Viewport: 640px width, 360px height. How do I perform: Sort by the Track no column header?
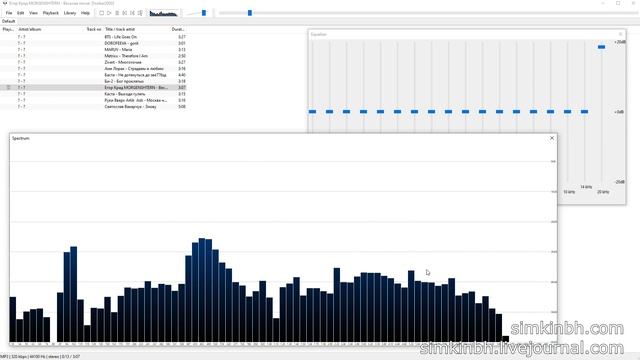[93, 29]
